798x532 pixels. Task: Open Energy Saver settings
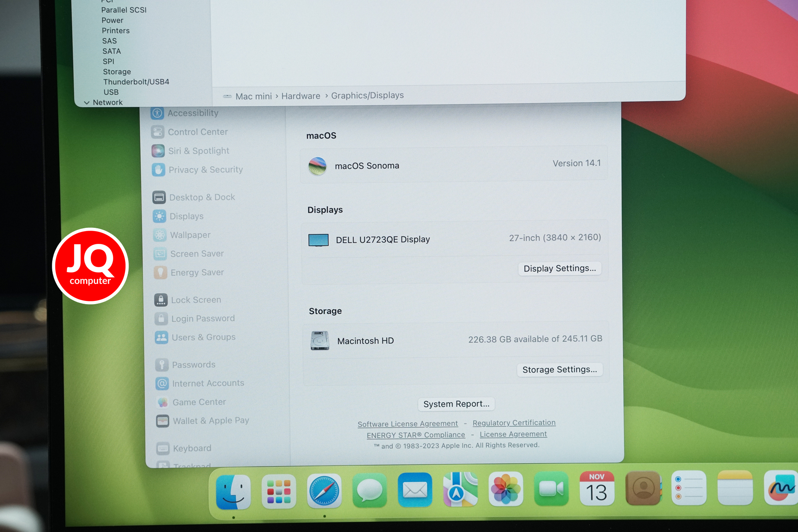(189, 273)
